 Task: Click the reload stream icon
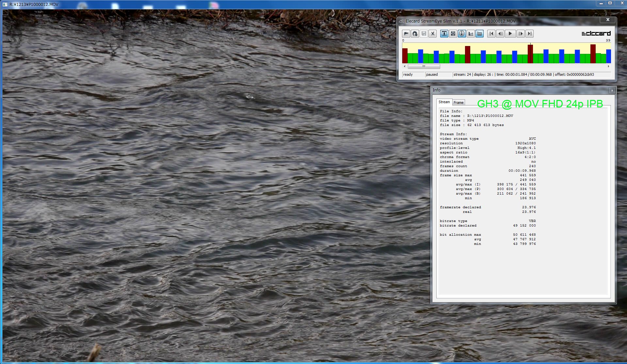click(x=415, y=34)
